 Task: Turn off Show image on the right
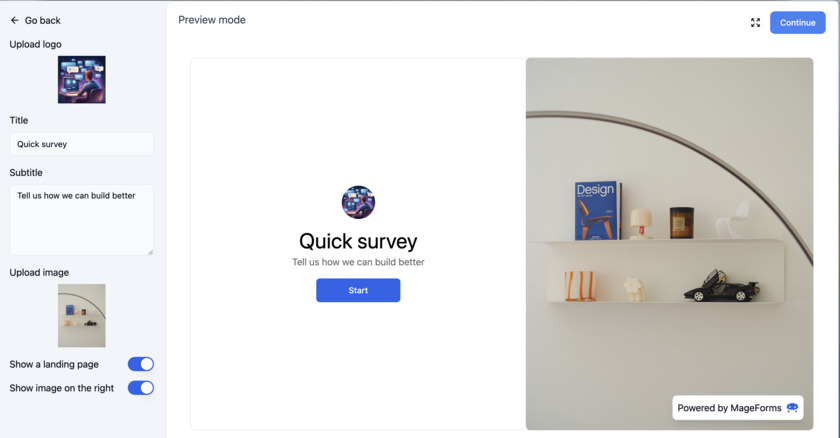click(x=141, y=388)
